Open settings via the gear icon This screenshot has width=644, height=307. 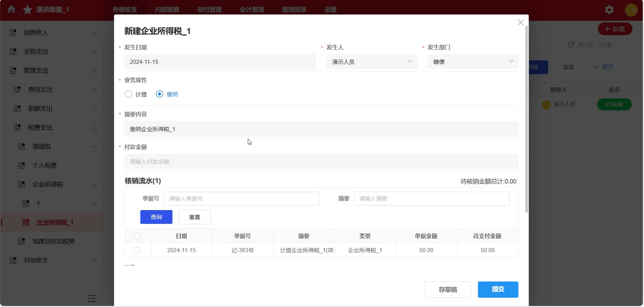coord(609,10)
